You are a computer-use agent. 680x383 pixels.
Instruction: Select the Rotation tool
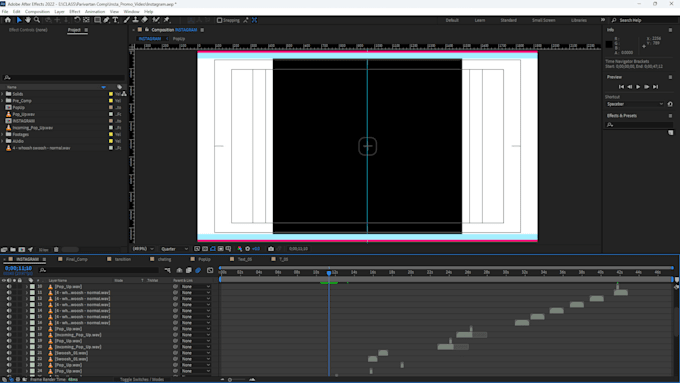point(77,20)
